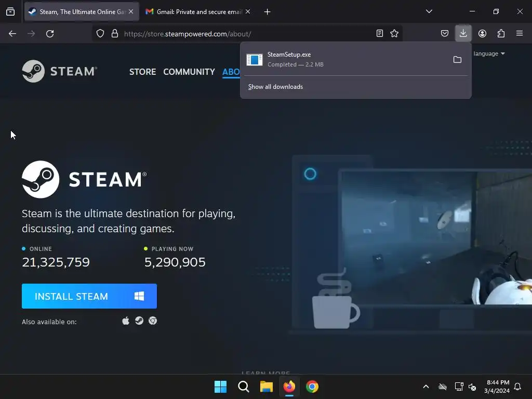The height and width of the screenshot is (399, 532).
Task: Click the forward navigation arrow
Action: click(31, 34)
